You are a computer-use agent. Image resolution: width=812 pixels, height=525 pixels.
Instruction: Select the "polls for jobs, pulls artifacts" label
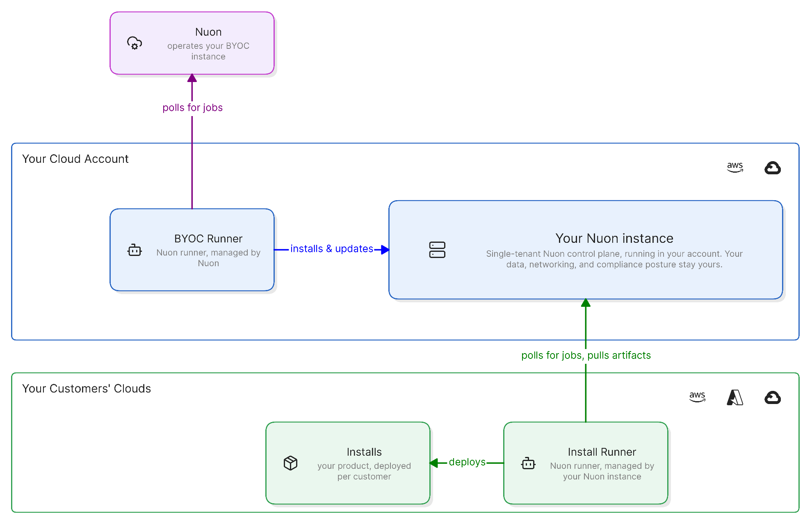pyautogui.click(x=586, y=355)
